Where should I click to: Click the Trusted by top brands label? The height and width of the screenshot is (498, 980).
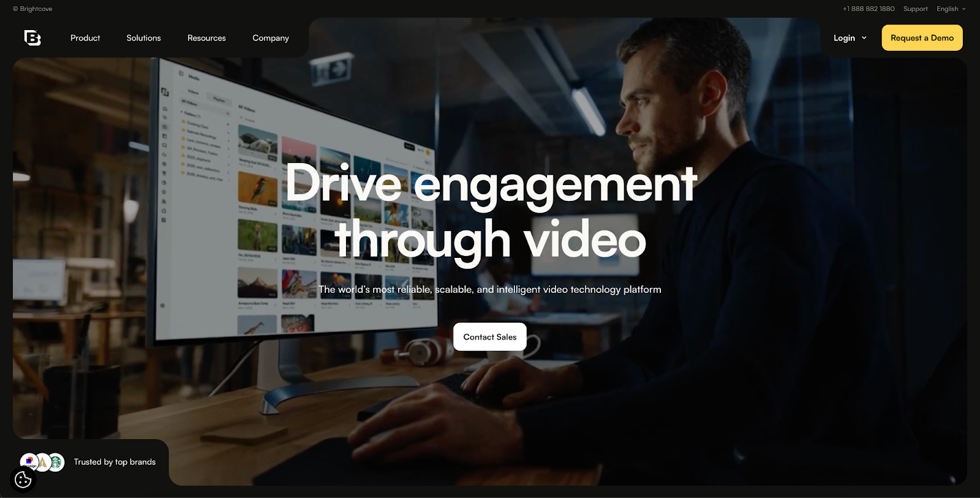point(115,462)
